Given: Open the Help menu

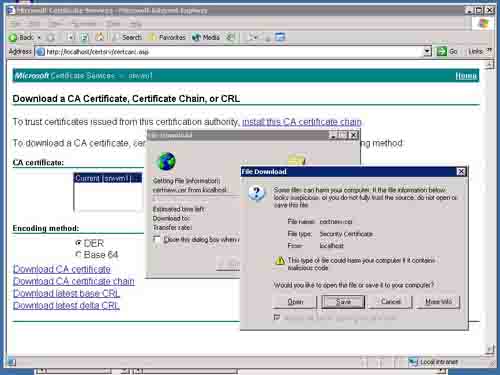Looking at the screenshot, I should click(135, 24).
